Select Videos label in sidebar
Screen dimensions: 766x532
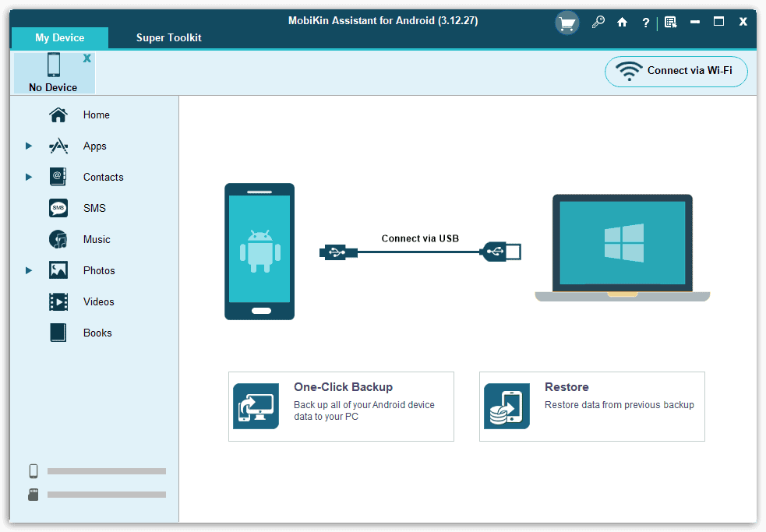(x=99, y=302)
